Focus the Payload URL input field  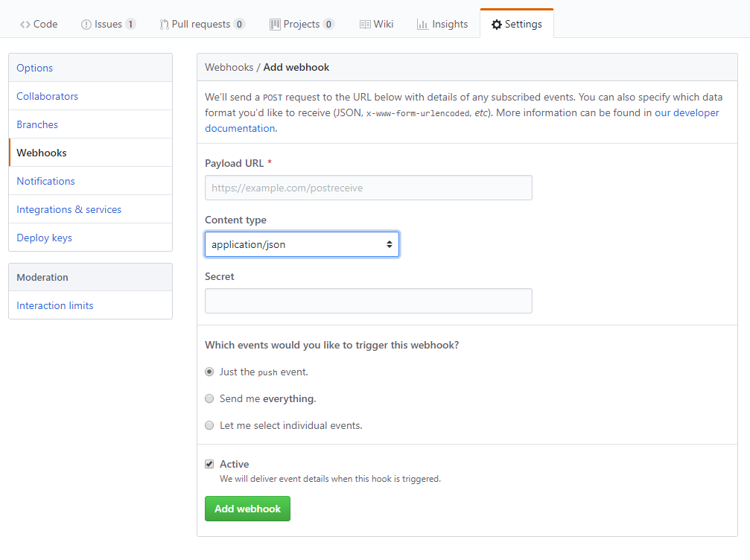click(x=369, y=188)
